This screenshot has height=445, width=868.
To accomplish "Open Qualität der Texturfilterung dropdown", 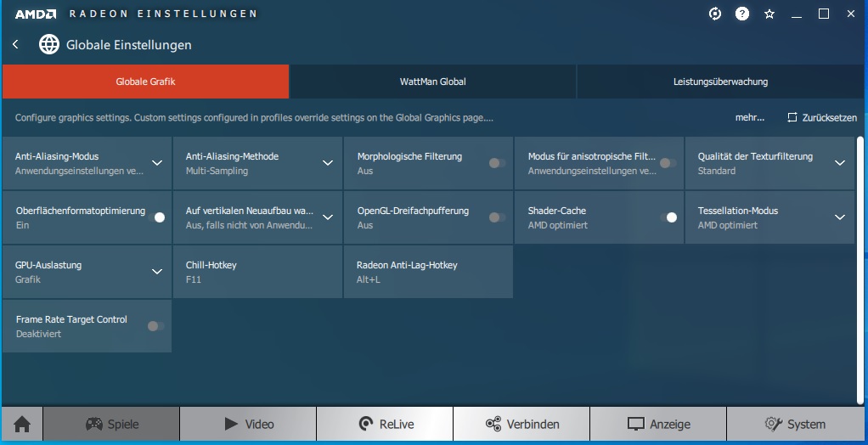I will (x=840, y=163).
